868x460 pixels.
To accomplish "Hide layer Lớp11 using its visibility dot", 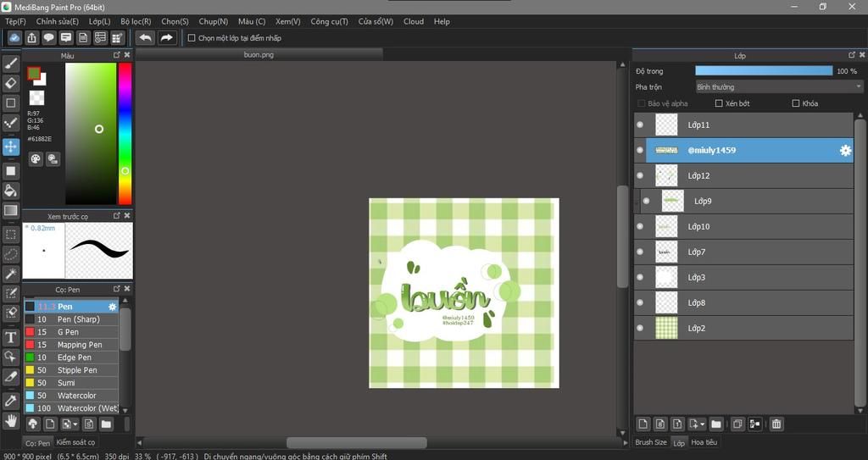I will (640, 125).
